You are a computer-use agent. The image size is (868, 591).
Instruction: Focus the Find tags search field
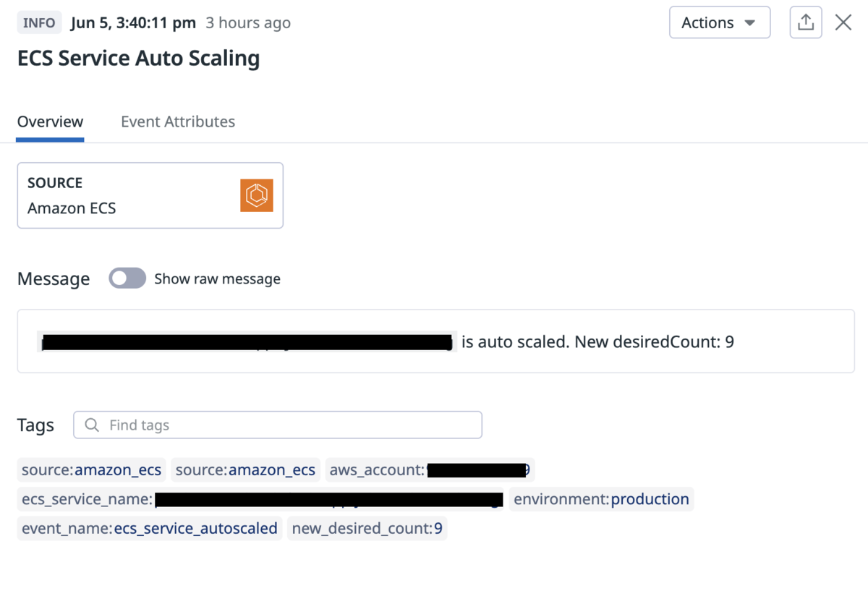point(278,425)
